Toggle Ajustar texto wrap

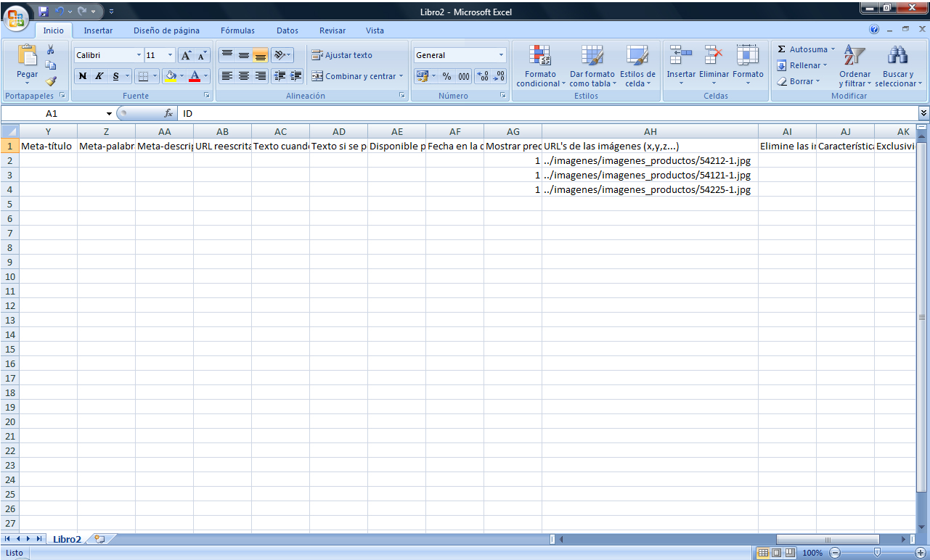342,55
